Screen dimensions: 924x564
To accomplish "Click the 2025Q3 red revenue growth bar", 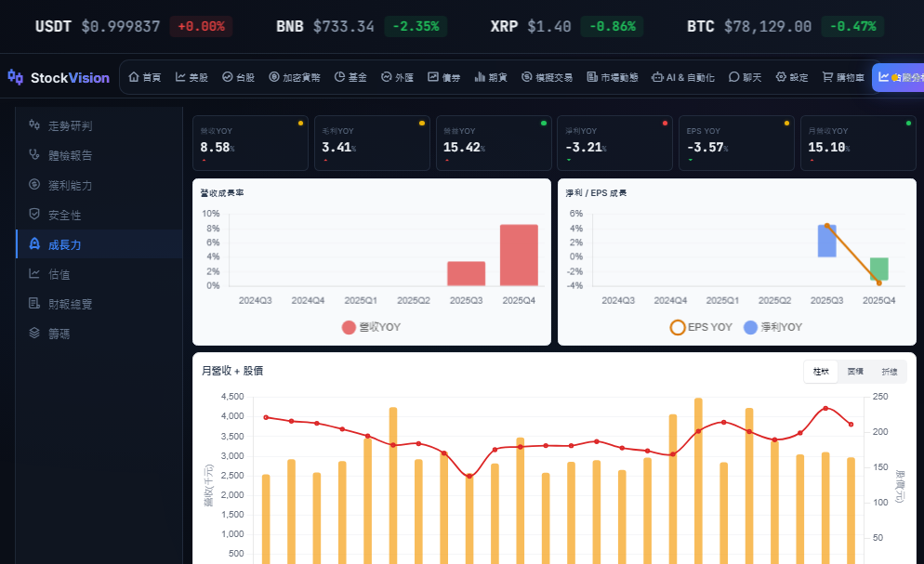I will (466, 274).
